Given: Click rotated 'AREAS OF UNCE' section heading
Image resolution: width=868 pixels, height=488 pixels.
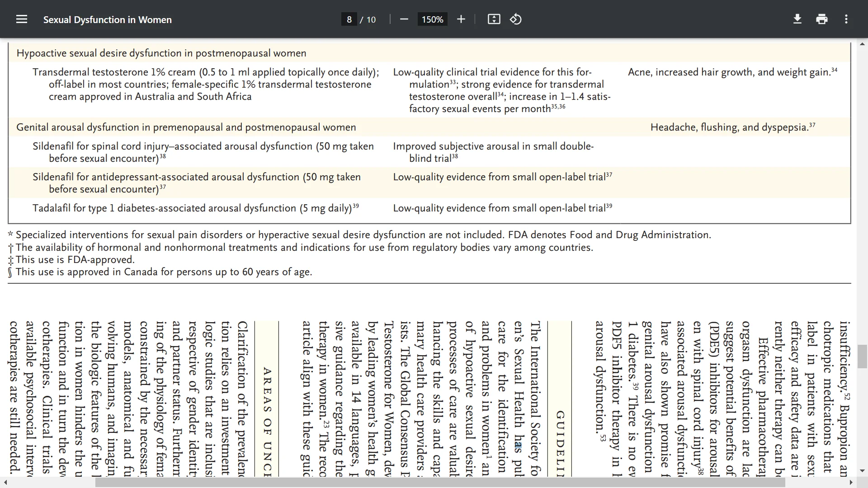Looking at the screenshot, I should point(267,422).
